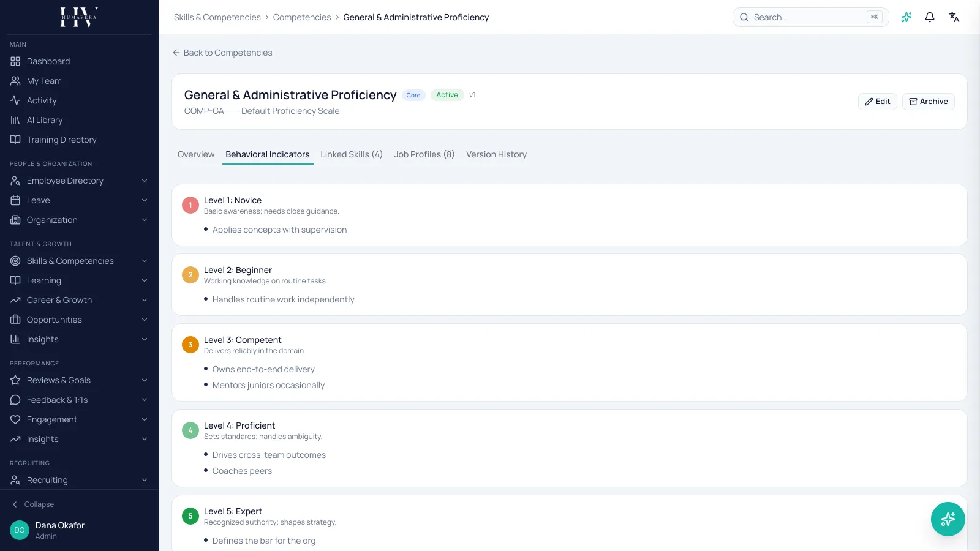Image resolution: width=980 pixels, height=551 pixels.
Task: Focus the Search input field
Action: (x=811, y=17)
